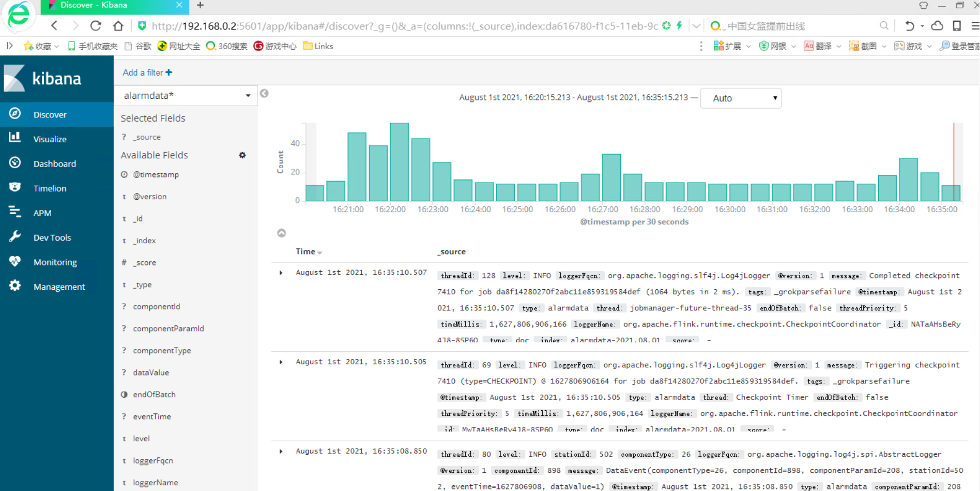Image resolution: width=980 pixels, height=491 pixels.
Task: Open Discover in Kibana sidebar
Action: (x=56, y=114)
